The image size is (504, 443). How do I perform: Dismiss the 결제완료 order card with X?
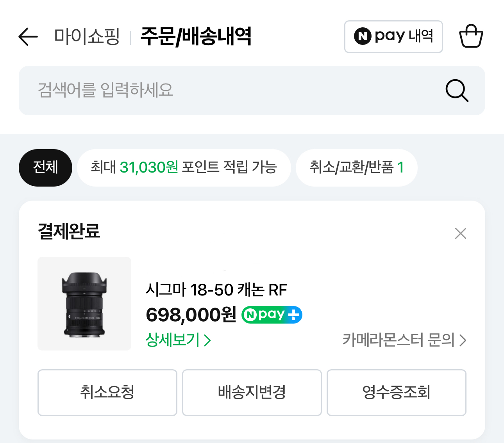click(x=461, y=233)
